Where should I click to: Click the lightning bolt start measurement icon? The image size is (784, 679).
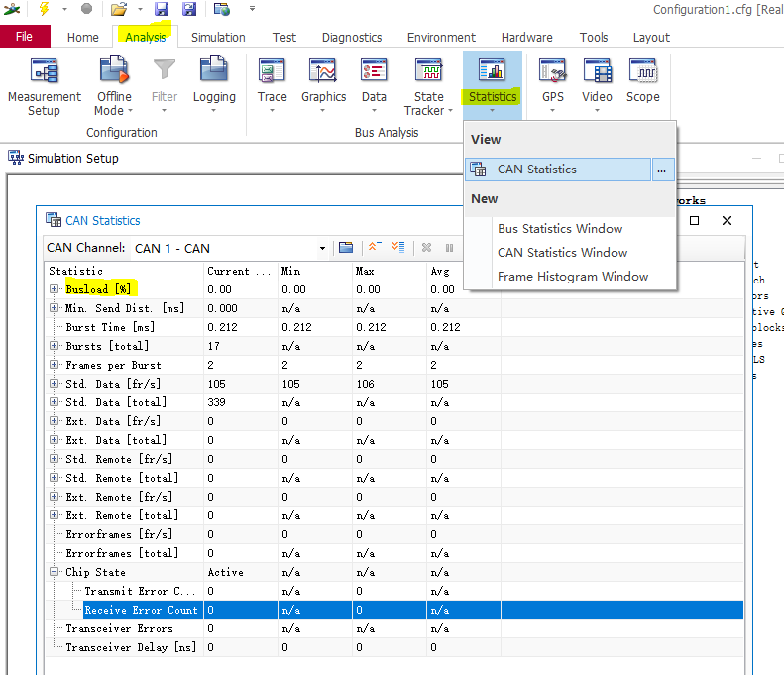coord(44,9)
